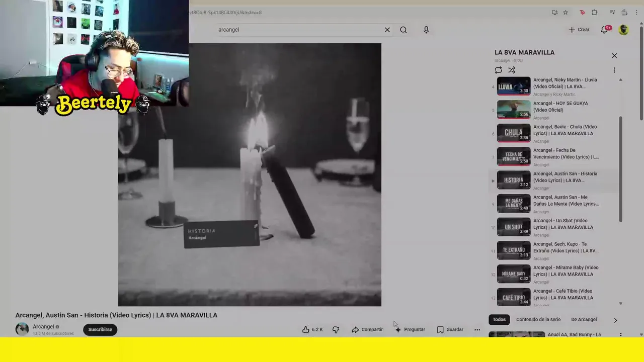Close the LA 8VA MARAVILLA playlist panel
Screen dimensions: 644x362
click(x=614, y=56)
